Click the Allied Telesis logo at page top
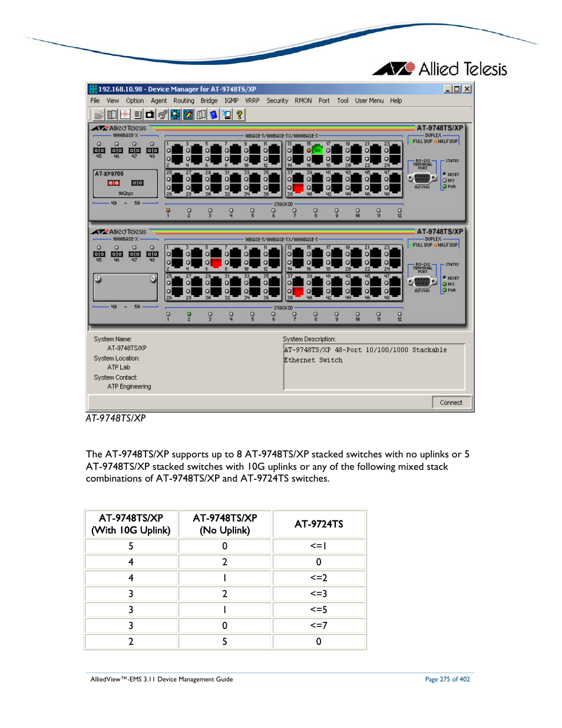The height and width of the screenshot is (728, 562). [x=439, y=69]
